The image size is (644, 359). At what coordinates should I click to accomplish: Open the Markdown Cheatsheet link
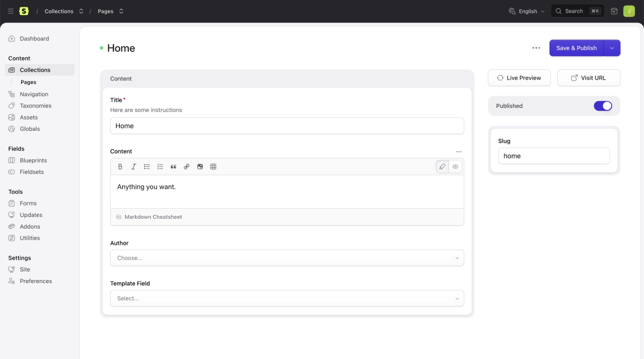pos(153,217)
